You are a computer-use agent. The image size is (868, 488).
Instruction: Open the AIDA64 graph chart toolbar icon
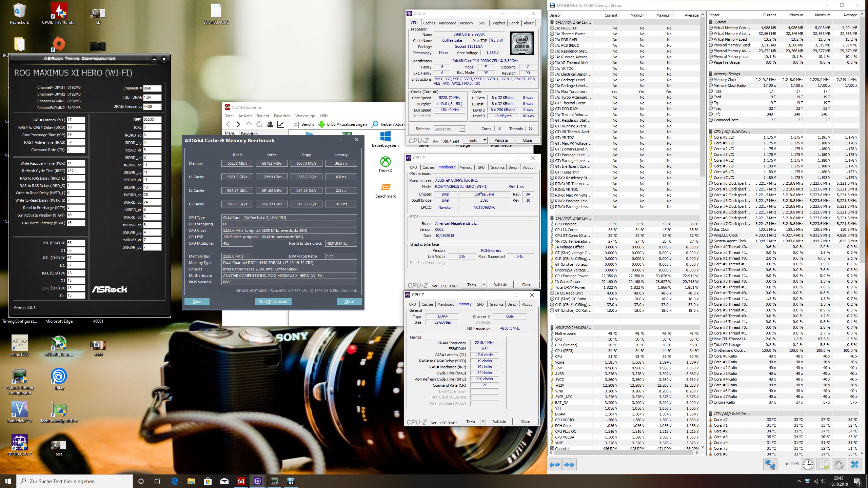tap(280, 124)
